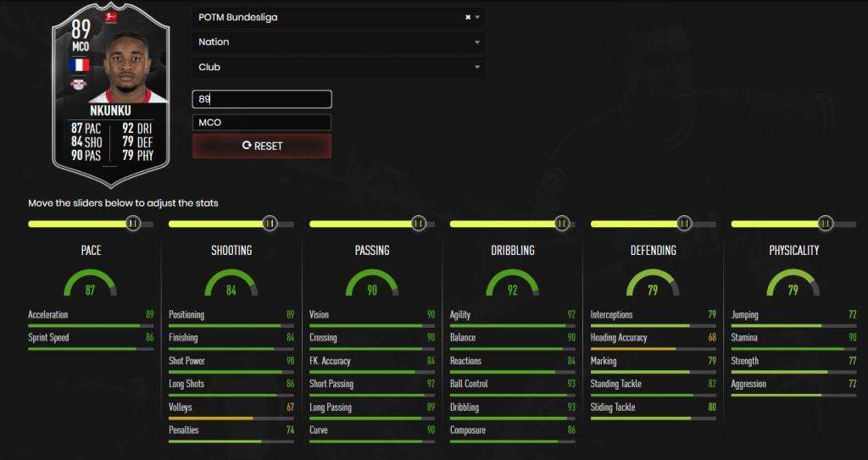Click the Curve stat label
Image resolution: width=868 pixels, height=460 pixels.
point(319,430)
